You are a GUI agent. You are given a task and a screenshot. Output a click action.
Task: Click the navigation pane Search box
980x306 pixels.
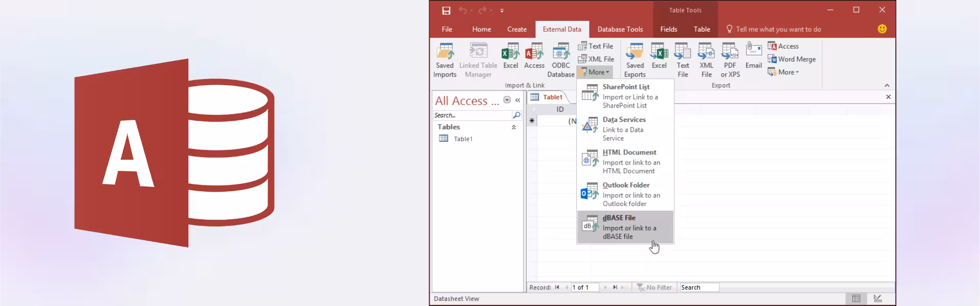click(472, 115)
